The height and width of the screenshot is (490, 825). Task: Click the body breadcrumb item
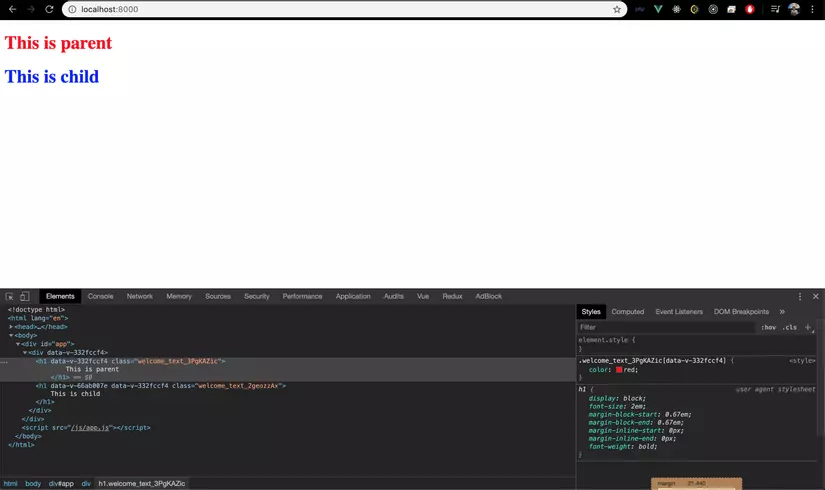33,484
